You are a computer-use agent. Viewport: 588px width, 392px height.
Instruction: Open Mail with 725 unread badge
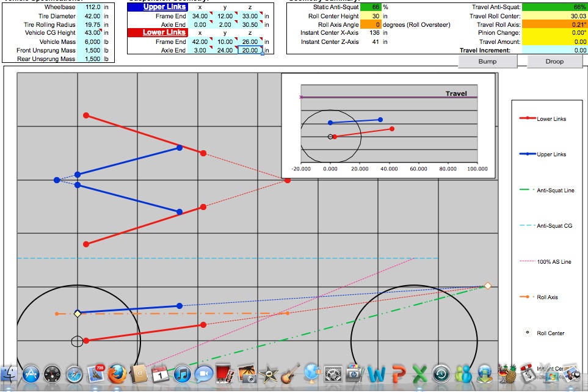click(x=96, y=373)
